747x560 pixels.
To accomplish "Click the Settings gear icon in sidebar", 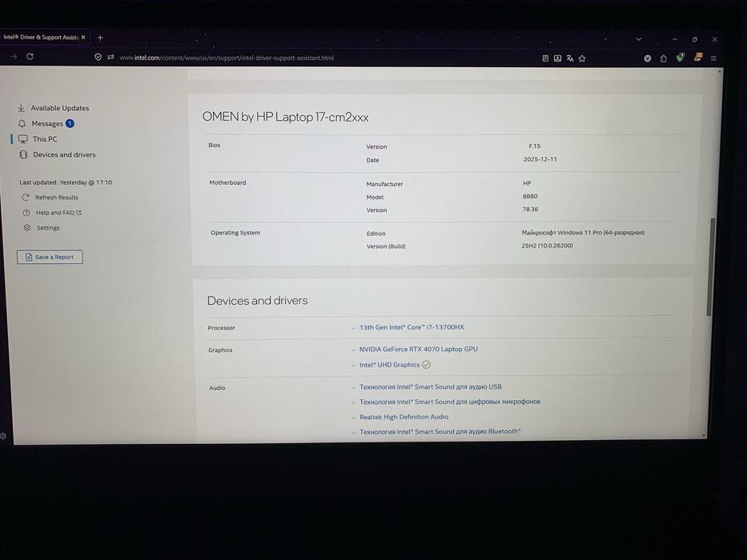I will [27, 228].
